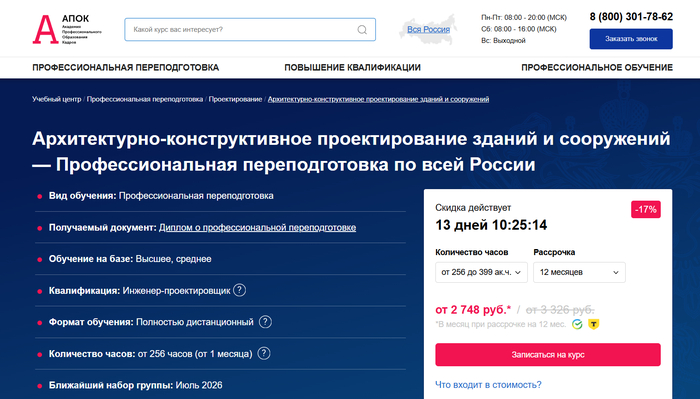Open the Вся Россия region link
The height and width of the screenshot is (399, 700).
coord(428,29)
